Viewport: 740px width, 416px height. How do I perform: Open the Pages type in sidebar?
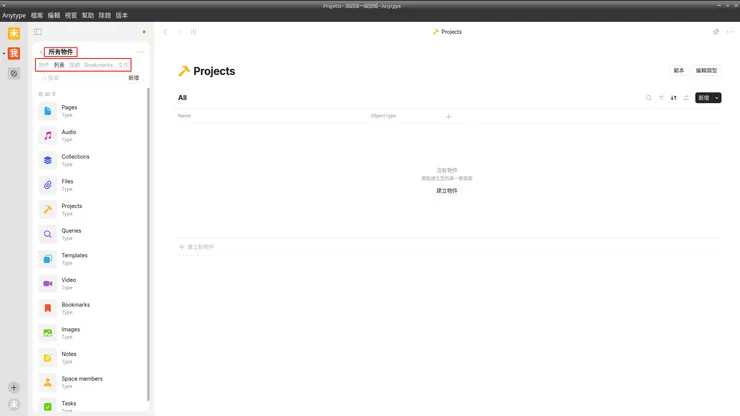pos(92,111)
